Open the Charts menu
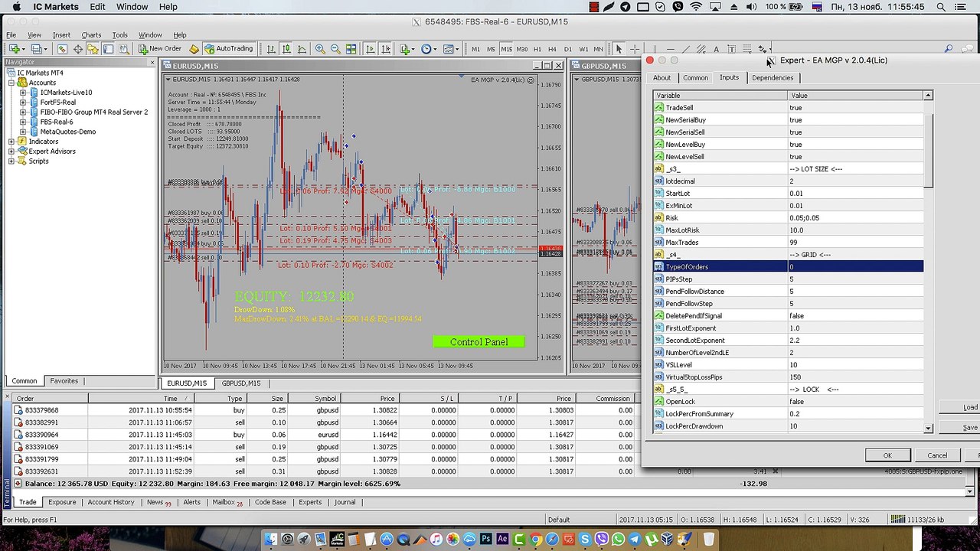Image resolution: width=980 pixels, height=551 pixels. pos(91,35)
